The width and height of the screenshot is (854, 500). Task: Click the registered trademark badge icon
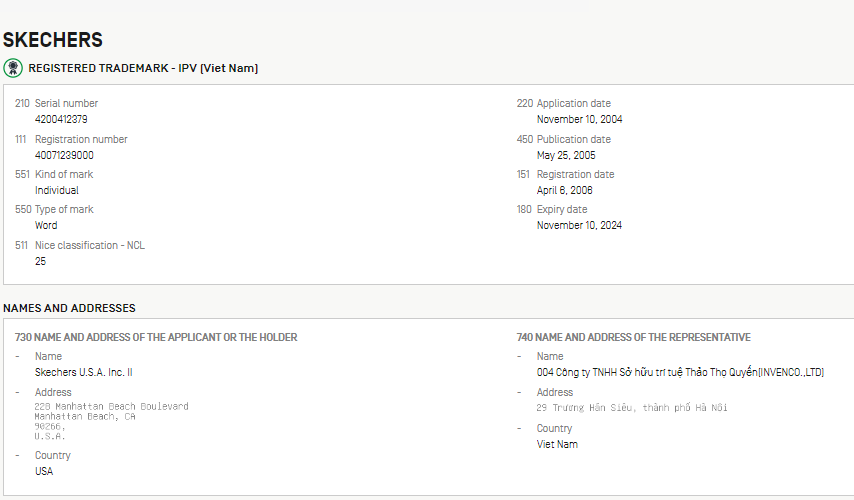coord(13,68)
